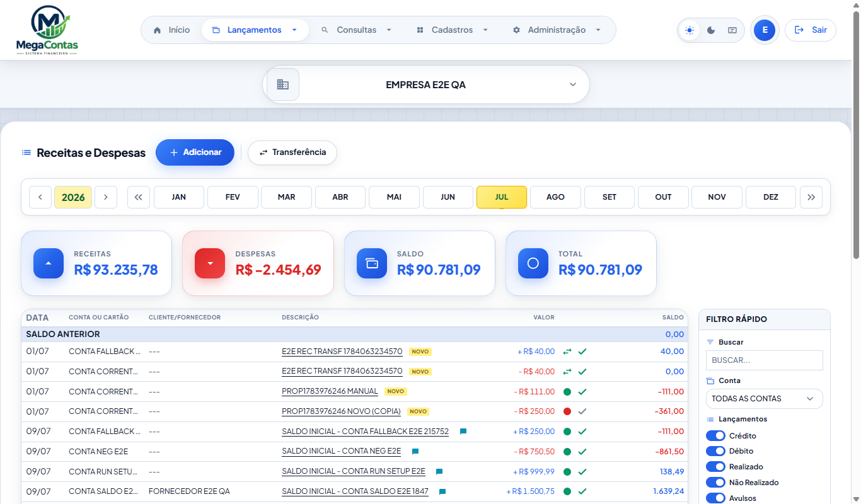Click the MegaContas logo
861x504 pixels.
[47, 30]
